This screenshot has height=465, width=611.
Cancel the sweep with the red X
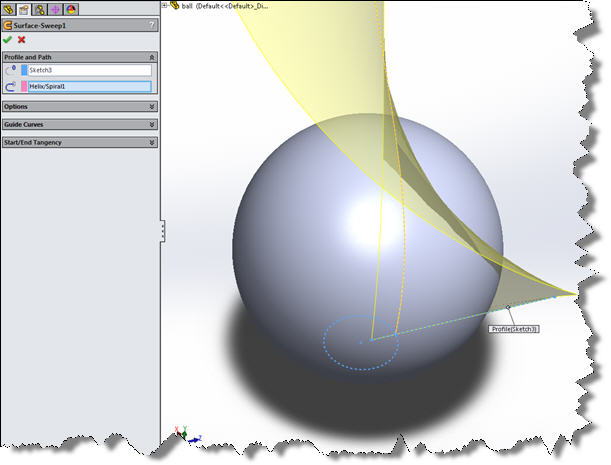[21, 40]
